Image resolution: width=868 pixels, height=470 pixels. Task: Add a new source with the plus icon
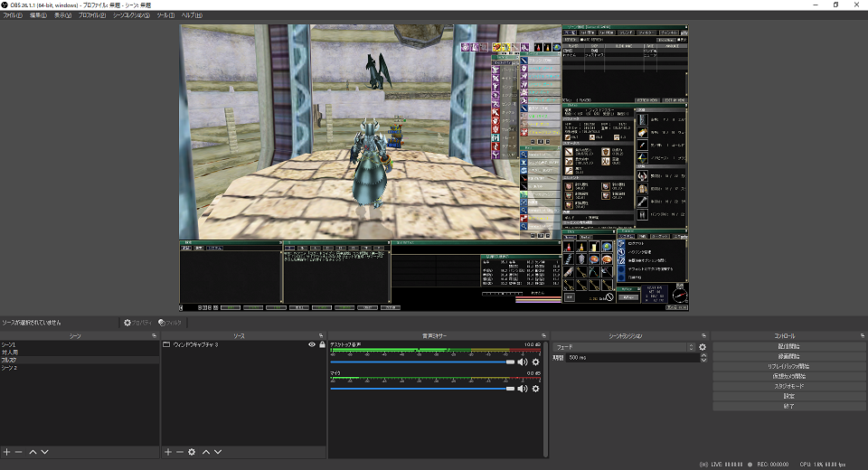coord(168,452)
